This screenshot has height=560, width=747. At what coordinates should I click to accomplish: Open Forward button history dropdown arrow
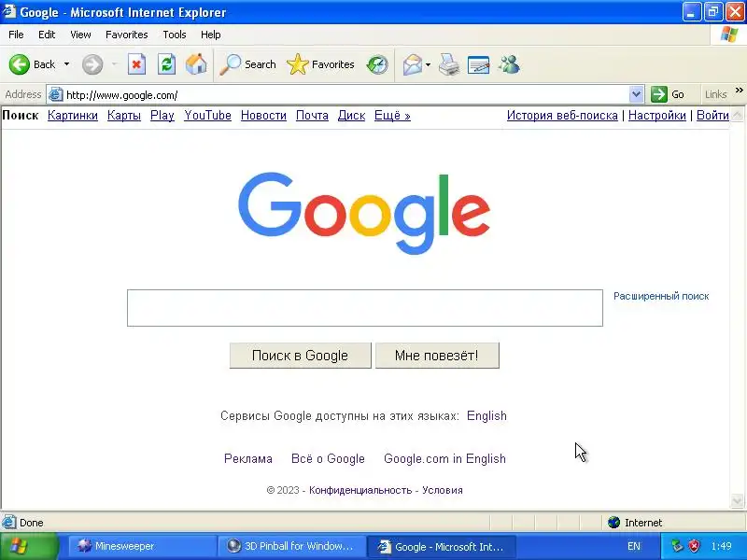coord(114,64)
